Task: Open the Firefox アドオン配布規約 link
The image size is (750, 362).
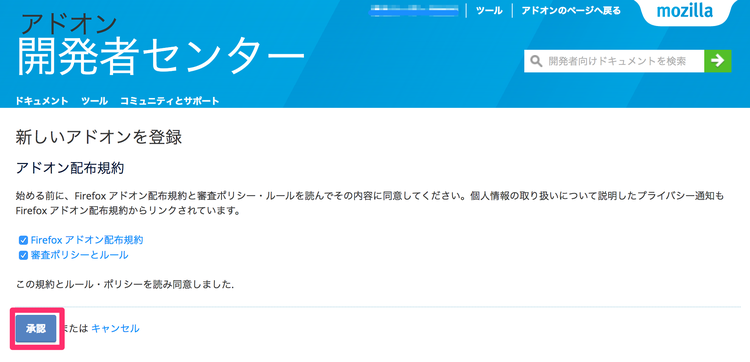Action: pyautogui.click(x=87, y=240)
